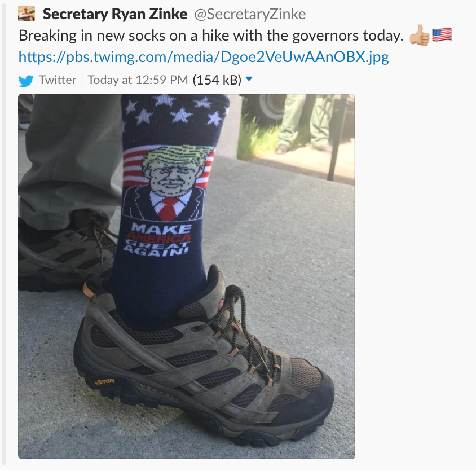Viewport: 476px width, 475px height.
Task: Click the Twitter bird logo icon
Action: tap(26, 81)
